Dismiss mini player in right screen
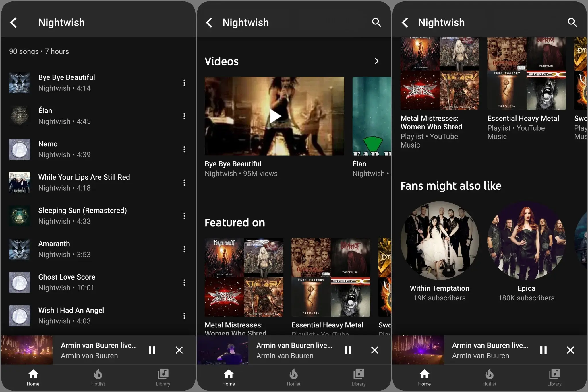Screen dimensions: 588x392 [x=570, y=350]
